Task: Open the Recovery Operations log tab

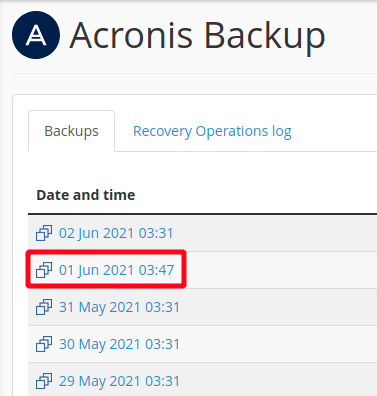Action: pos(212,131)
